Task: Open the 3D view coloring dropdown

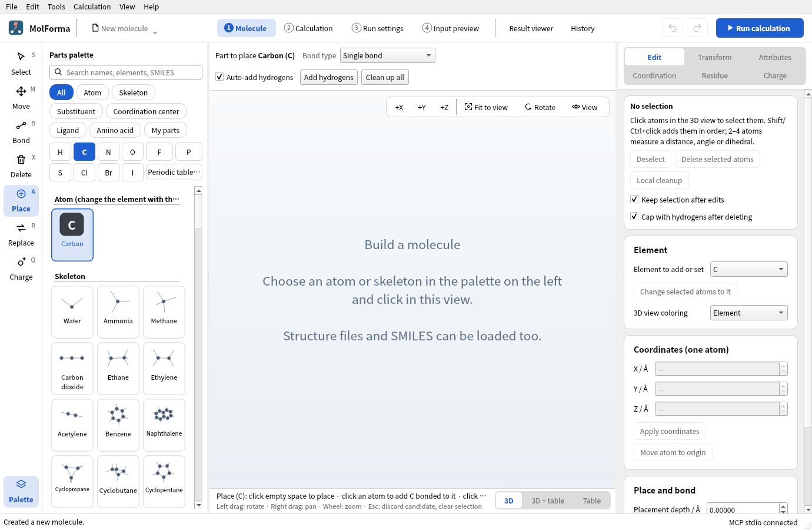Action: (749, 313)
